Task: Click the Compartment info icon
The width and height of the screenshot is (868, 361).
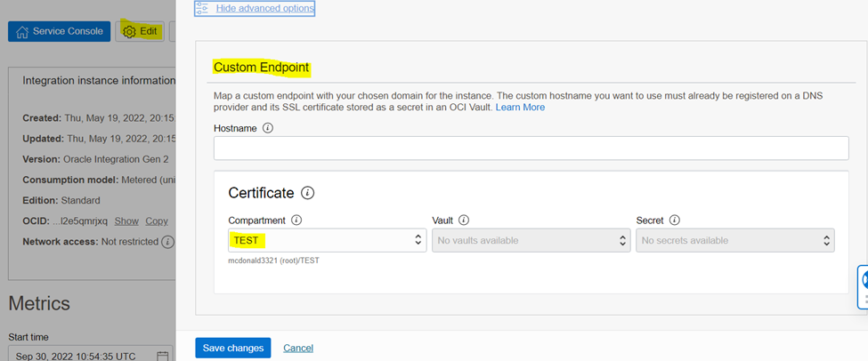Action: click(296, 220)
